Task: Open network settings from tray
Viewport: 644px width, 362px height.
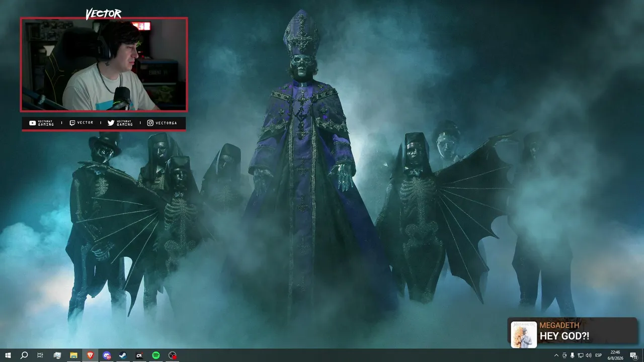Action: coord(580,355)
